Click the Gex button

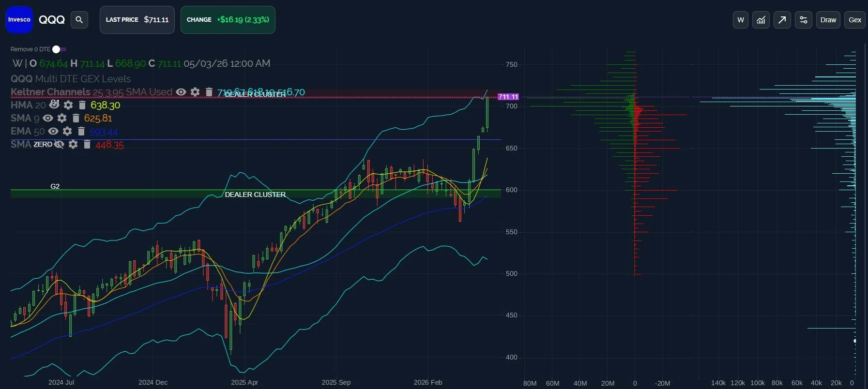[855, 20]
